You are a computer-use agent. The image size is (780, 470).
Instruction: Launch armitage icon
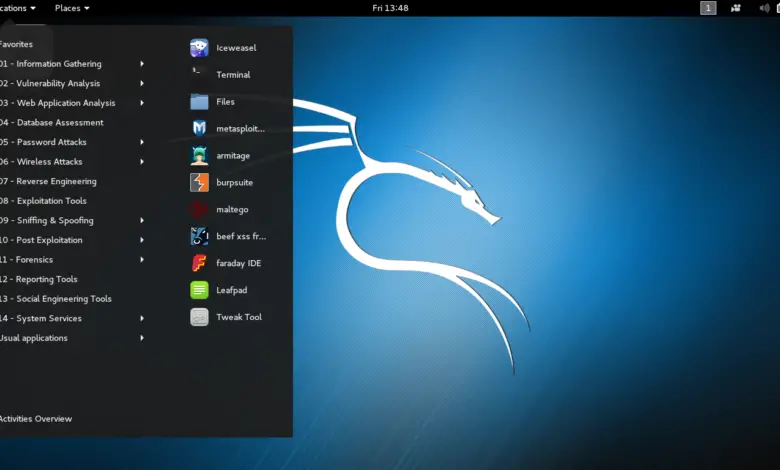click(199, 155)
